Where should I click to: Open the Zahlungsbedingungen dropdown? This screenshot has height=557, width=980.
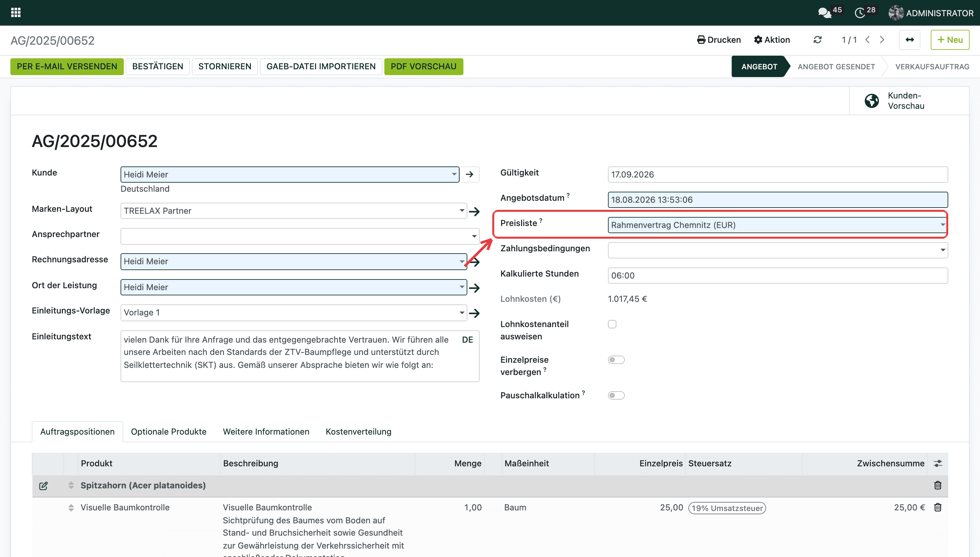942,250
